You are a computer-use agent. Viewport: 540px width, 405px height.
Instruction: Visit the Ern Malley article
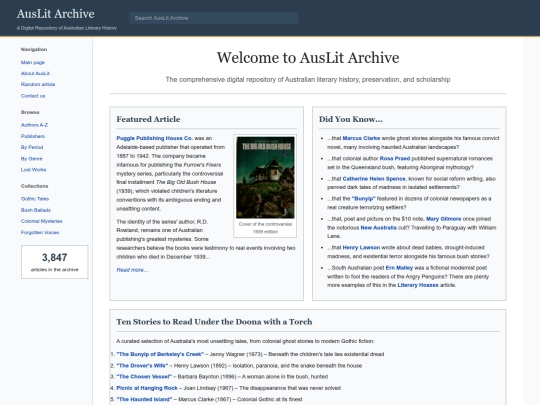399,268
